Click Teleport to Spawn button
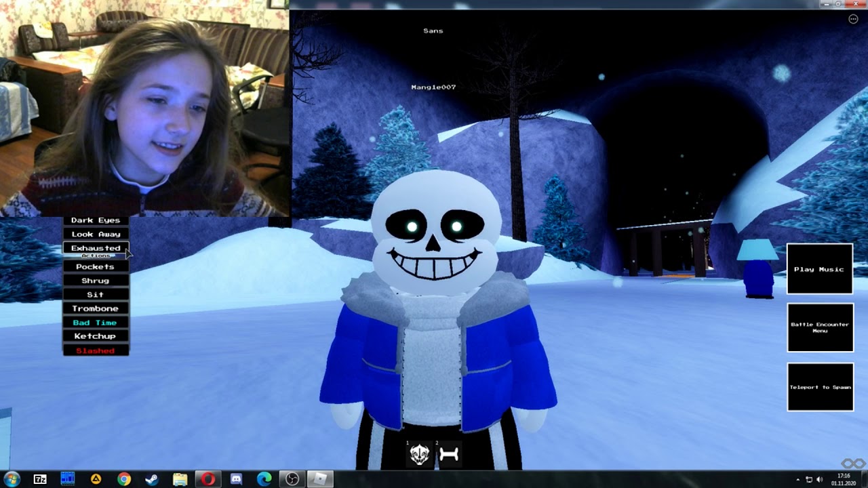 pyautogui.click(x=820, y=387)
